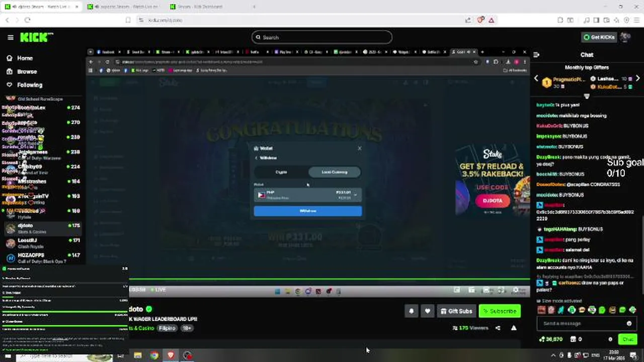Viewport: 644px width, 362px height.
Task: Close the Wallet dialog in stream
Action: pos(359,148)
